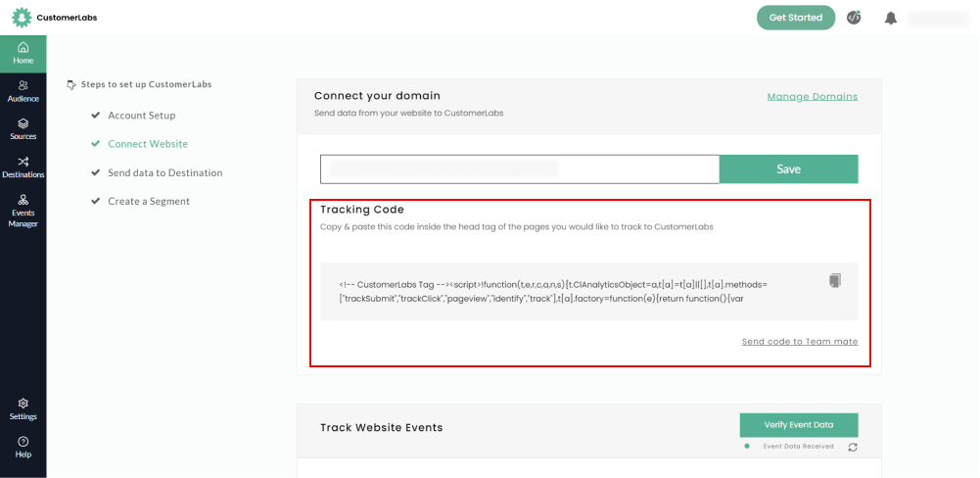Click the notification bell icon
This screenshot has width=980, height=478.
891,18
